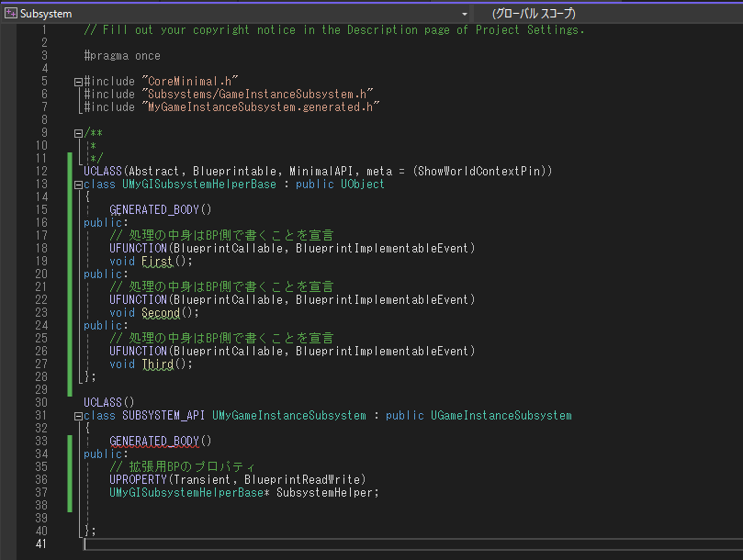743x560 pixels.
Task: Click #pragma once directive
Action: (122, 56)
